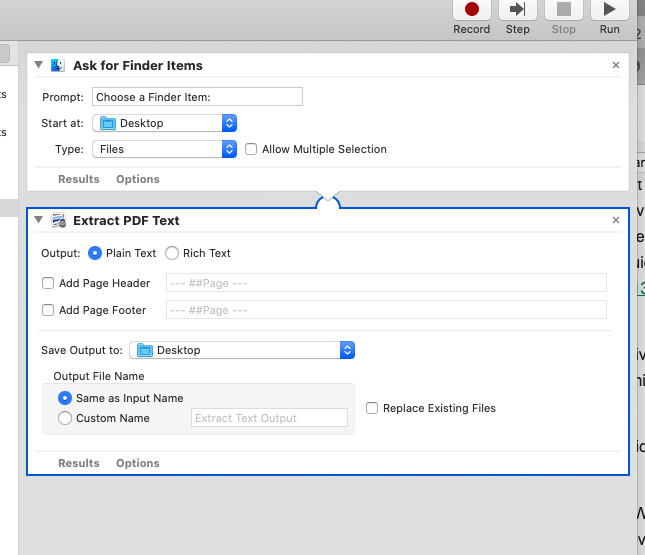Viewport: 645px width, 555px height.
Task: Click the Extract PDF Text action icon
Action: pos(58,220)
